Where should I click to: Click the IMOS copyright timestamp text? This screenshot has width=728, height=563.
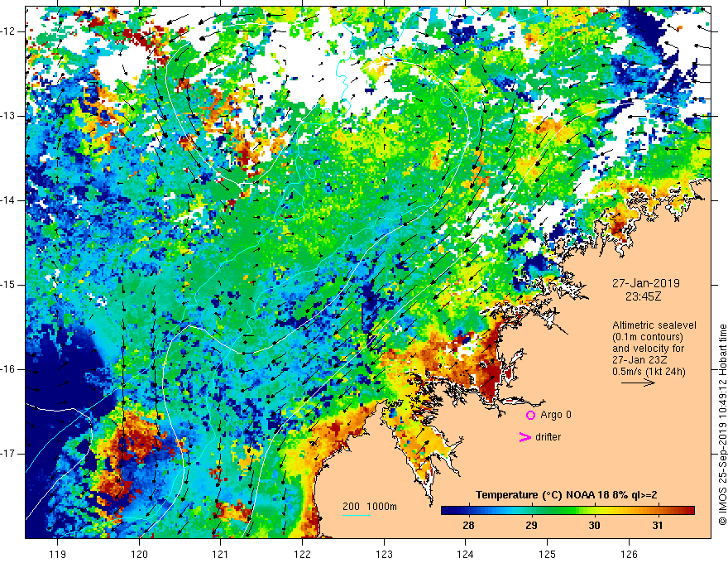click(722, 425)
